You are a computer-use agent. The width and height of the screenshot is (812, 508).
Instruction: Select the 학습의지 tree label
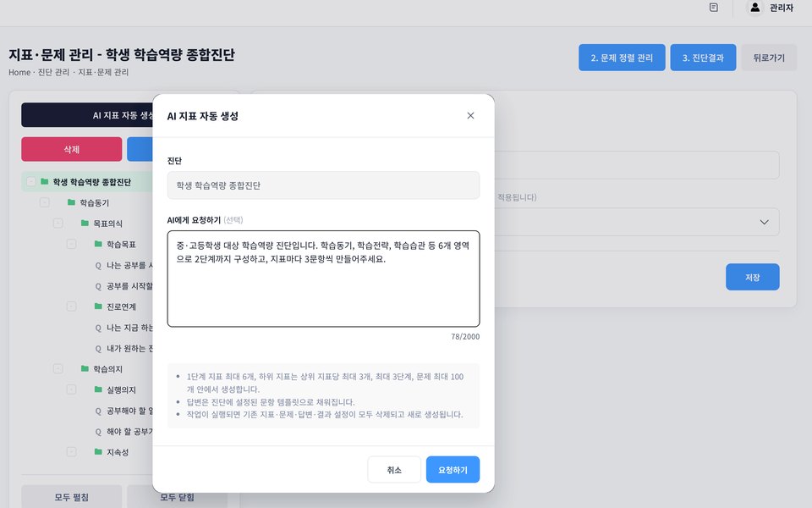pos(107,369)
